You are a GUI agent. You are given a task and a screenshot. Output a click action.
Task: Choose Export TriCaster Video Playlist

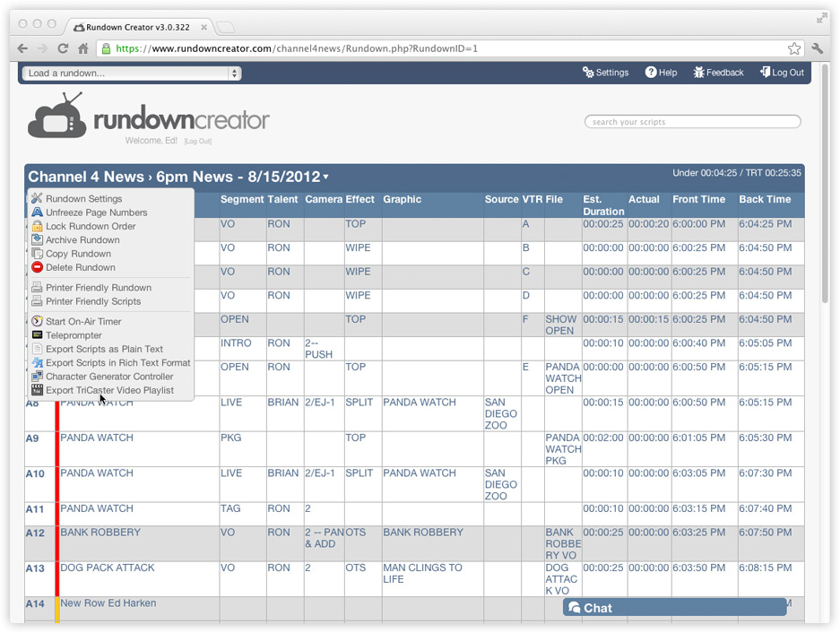(x=110, y=390)
